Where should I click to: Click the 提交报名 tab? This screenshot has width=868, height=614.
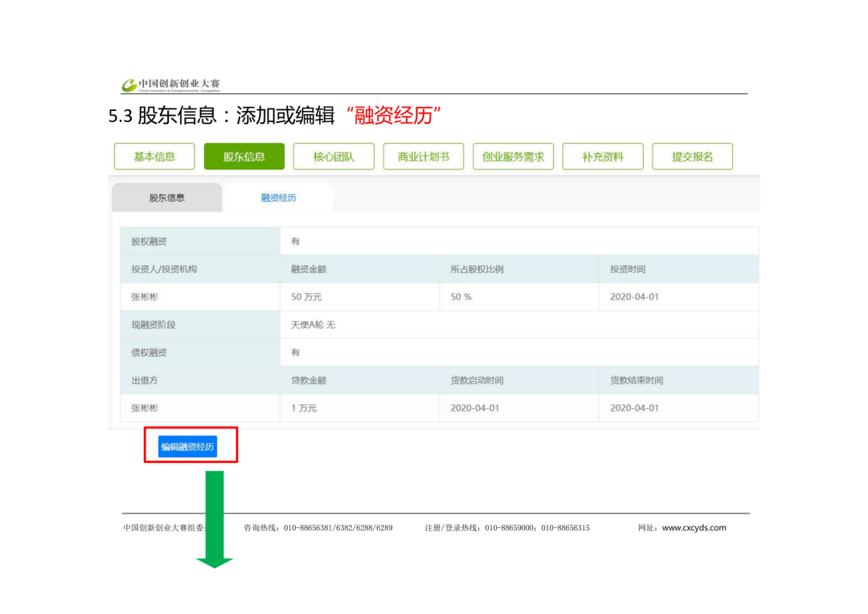pyautogui.click(x=692, y=157)
